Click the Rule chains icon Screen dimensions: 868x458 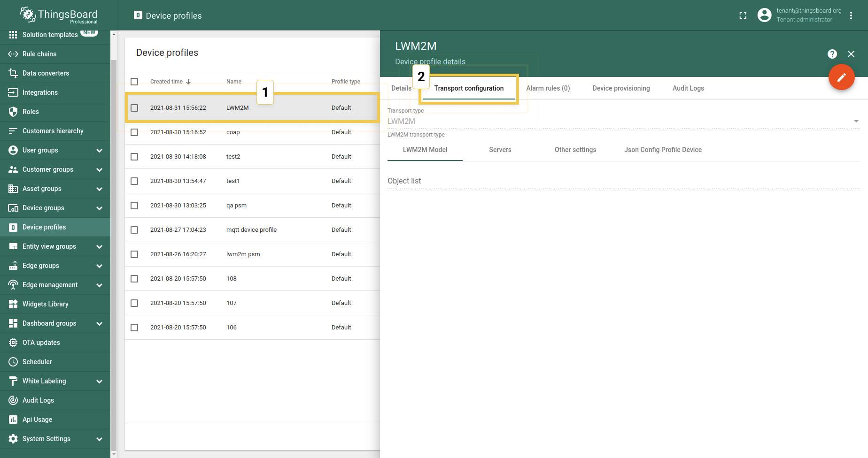coord(13,54)
